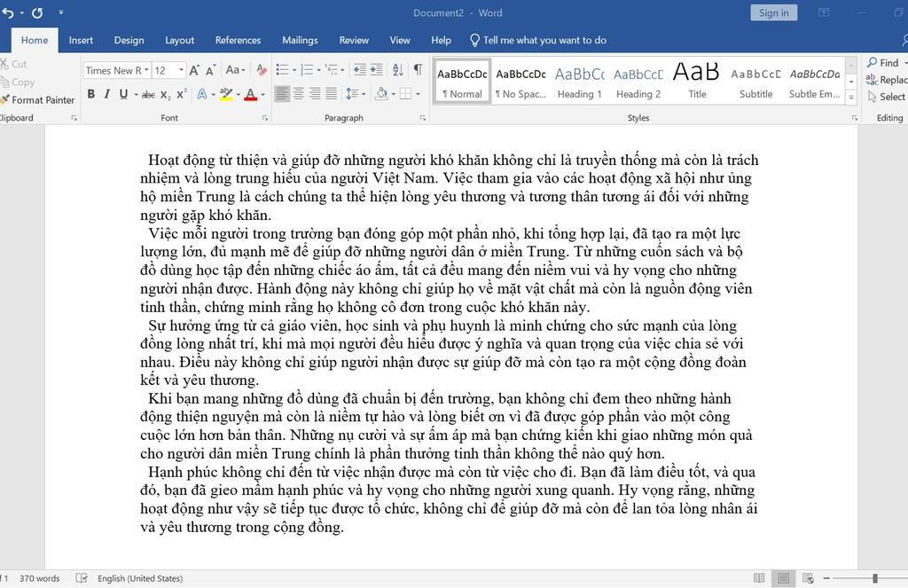
Task: Expand the Styles gallery More arrow
Action: click(851, 98)
